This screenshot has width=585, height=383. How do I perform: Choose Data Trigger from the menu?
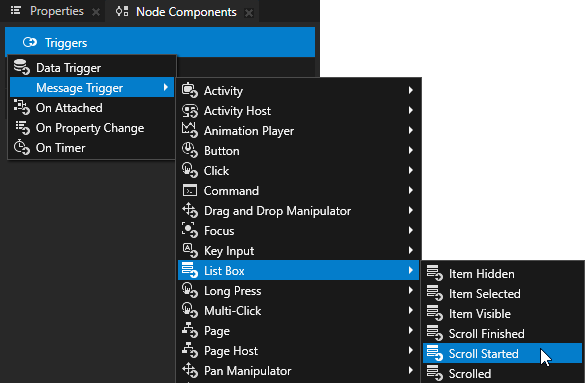coord(92,68)
